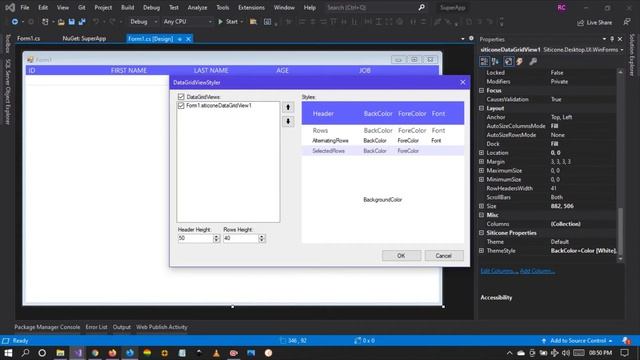Click the AlternatingRows Font style option
This screenshot has height=360, width=640.
point(436,141)
